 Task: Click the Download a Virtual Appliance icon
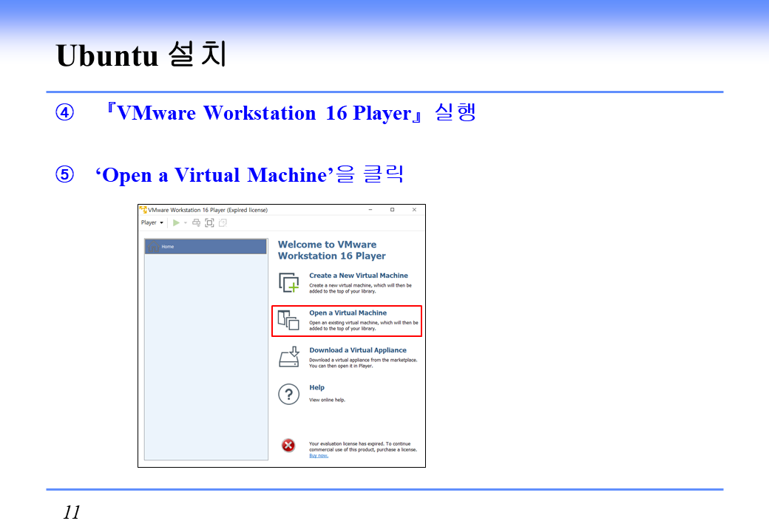tap(289, 357)
